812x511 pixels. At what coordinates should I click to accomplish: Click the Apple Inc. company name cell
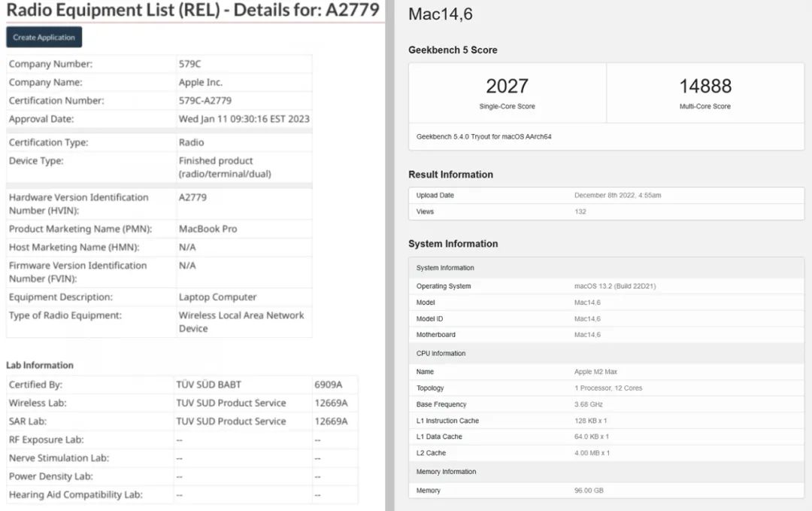[x=201, y=83]
